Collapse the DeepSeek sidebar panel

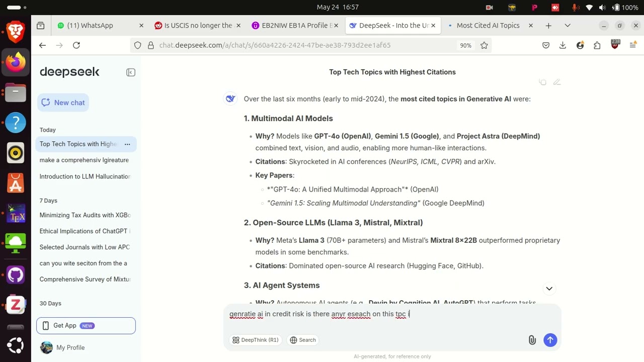click(x=131, y=72)
